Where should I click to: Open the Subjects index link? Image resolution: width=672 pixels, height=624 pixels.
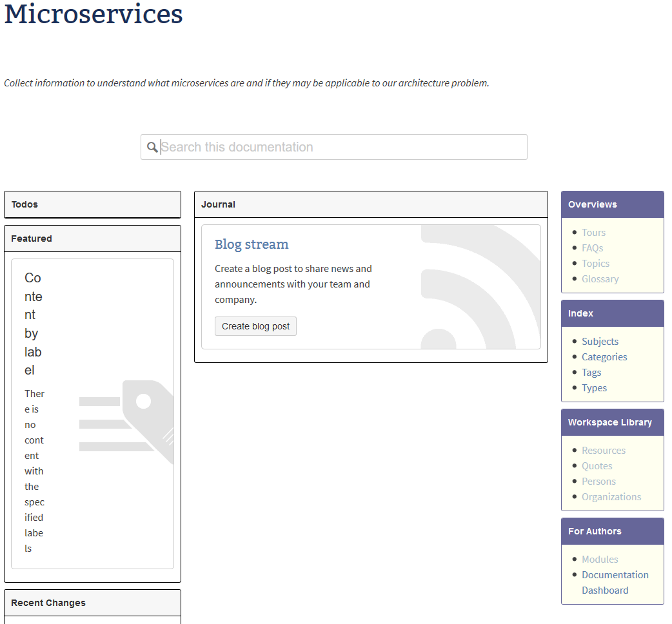coord(600,342)
